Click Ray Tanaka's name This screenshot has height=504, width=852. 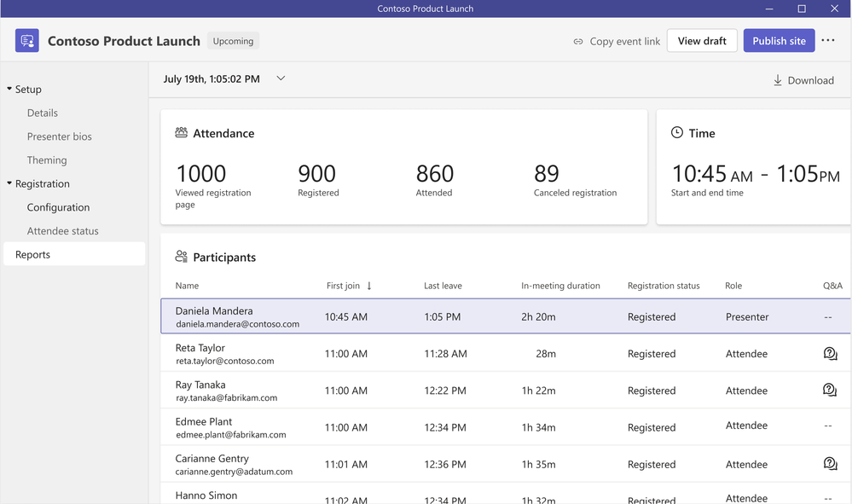click(x=200, y=385)
